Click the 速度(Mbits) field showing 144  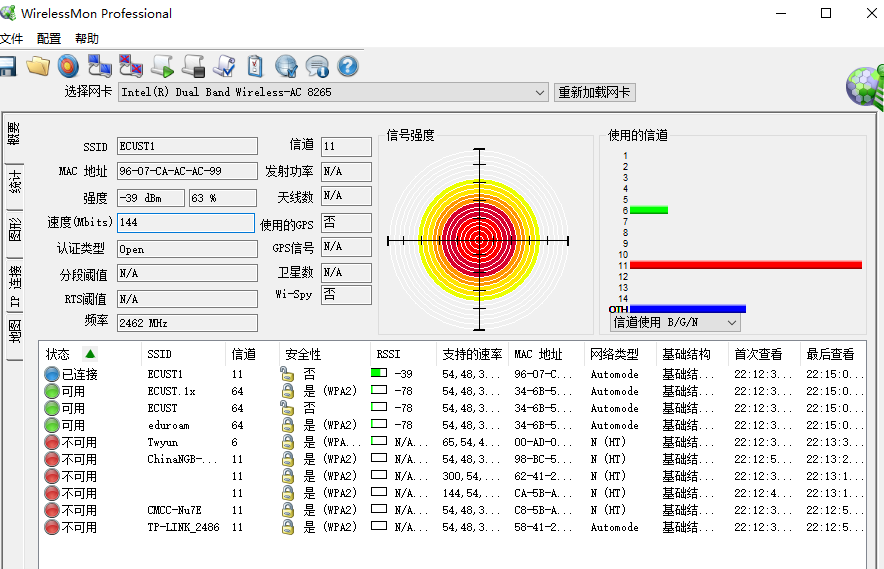(x=186, y=222)
